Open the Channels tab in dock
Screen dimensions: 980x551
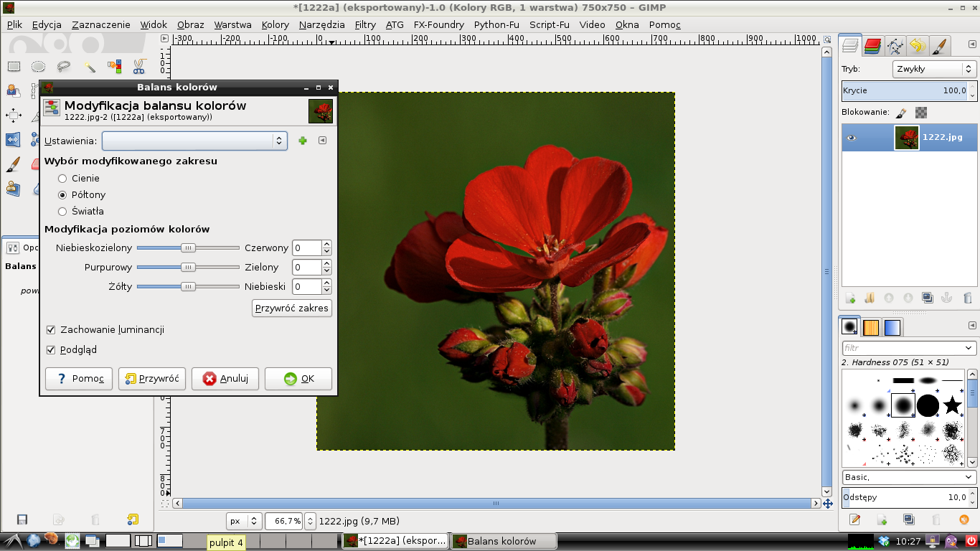pos(872,47)
